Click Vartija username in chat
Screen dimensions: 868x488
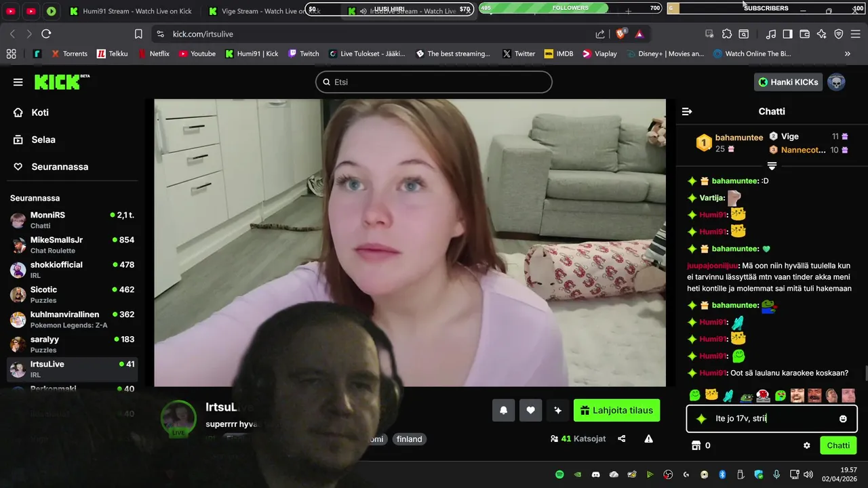click(711, 198)
